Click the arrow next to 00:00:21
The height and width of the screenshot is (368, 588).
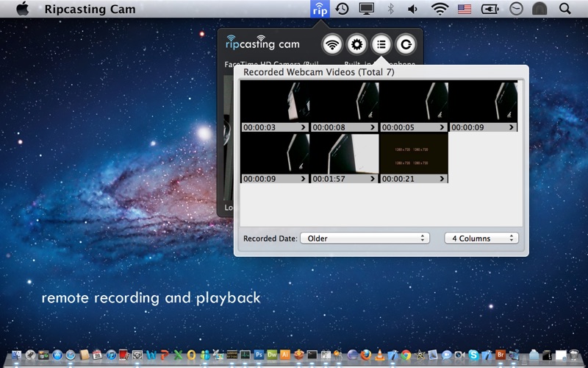(442, 179)
